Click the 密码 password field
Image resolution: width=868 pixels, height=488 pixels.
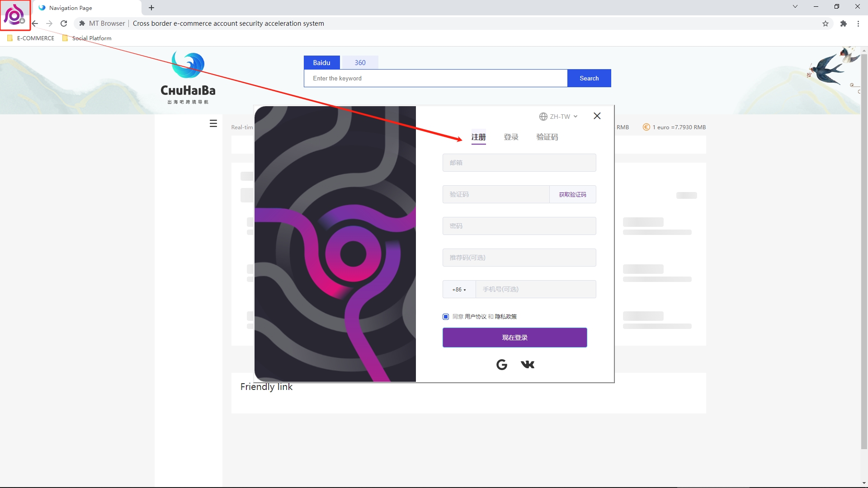519,226
